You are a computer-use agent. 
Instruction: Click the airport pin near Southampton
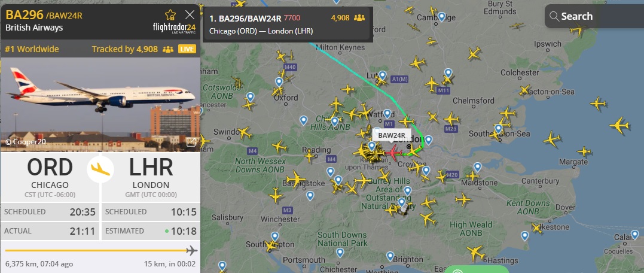[x=275, y=236]
